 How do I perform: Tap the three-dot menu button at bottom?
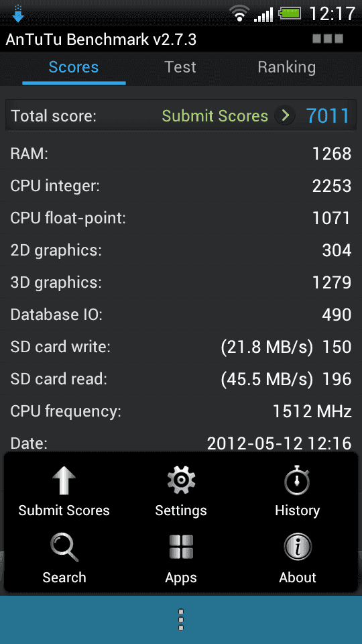tap(181, 620)
